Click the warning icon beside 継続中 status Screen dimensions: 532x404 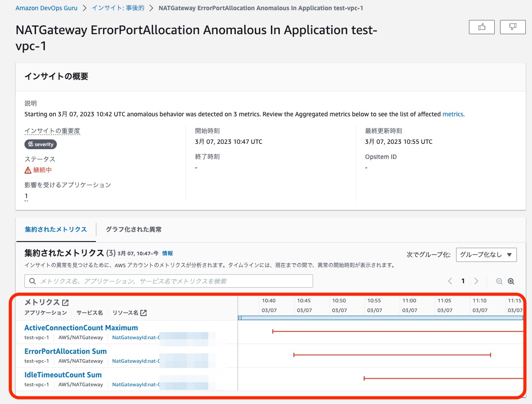click(x=28, y=170)
